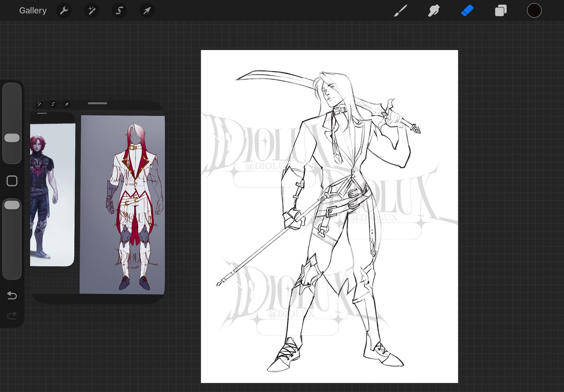Click the dark-outfit red-haired character reference image
The height and width of the screenshot is (392, 564).
pyautogui.click(x=53, y=195)
